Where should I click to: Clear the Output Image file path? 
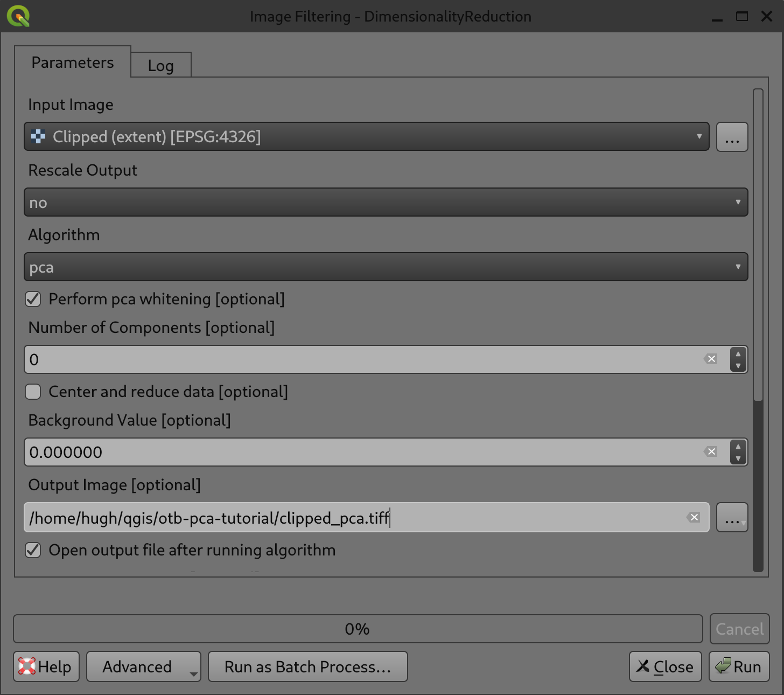694,517
